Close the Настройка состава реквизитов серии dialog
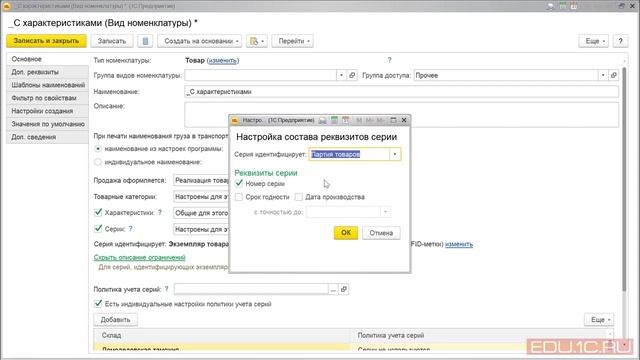Image resolution: width=640 pixels, height=360 pixels. (404, 120)
